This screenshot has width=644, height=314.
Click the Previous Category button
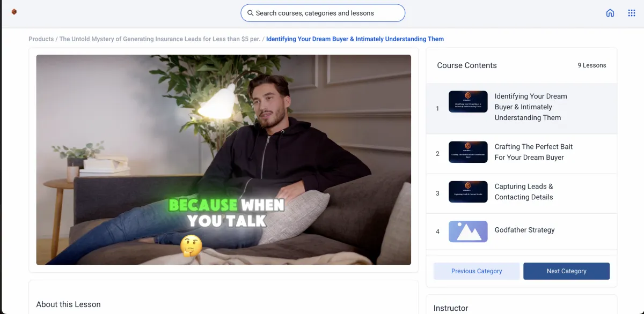pos(477,271)
